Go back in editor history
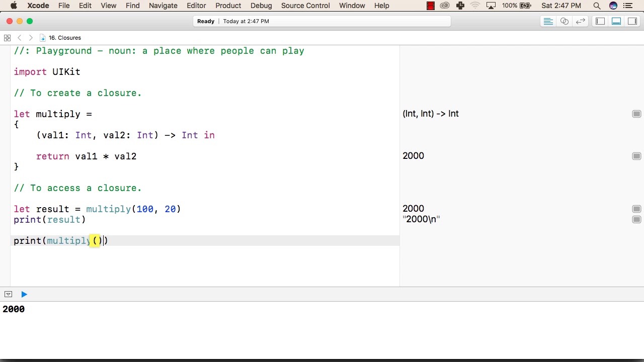 click(x=20, y=38)
